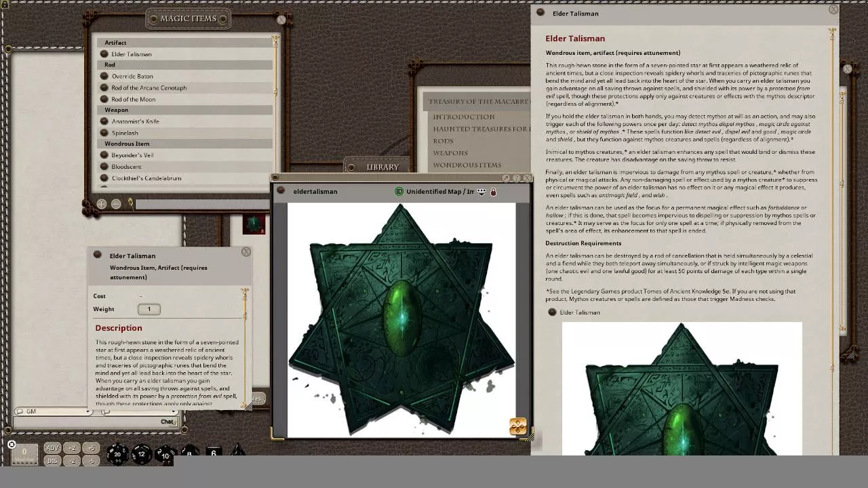Click the image toolbar toggle at bottom-right of eldertalisman
Viewport: 868px width, 488px height.
coord(518,426)
